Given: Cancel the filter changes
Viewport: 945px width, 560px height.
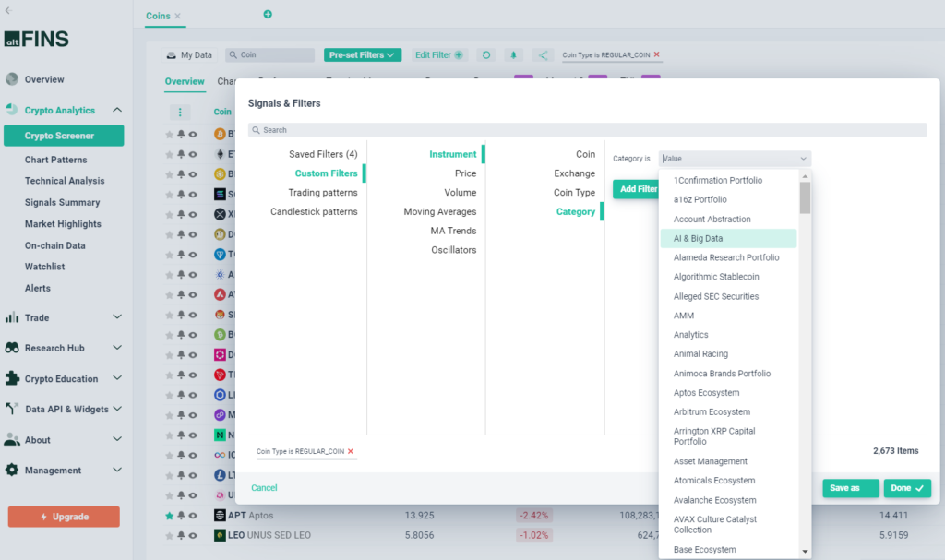Looking at the screenshot, I should pyautogui.click(x=263, y=488).
